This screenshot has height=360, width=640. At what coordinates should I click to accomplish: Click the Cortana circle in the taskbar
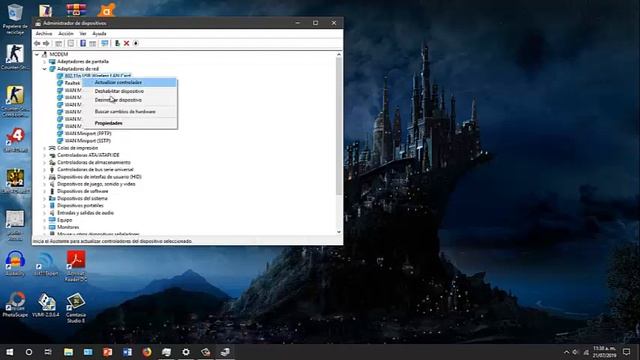29,352
